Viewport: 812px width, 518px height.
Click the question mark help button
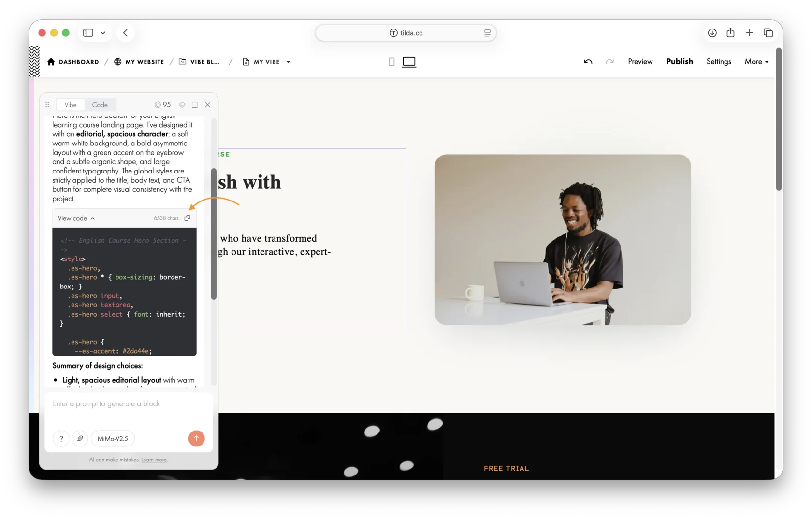(61, 438)
